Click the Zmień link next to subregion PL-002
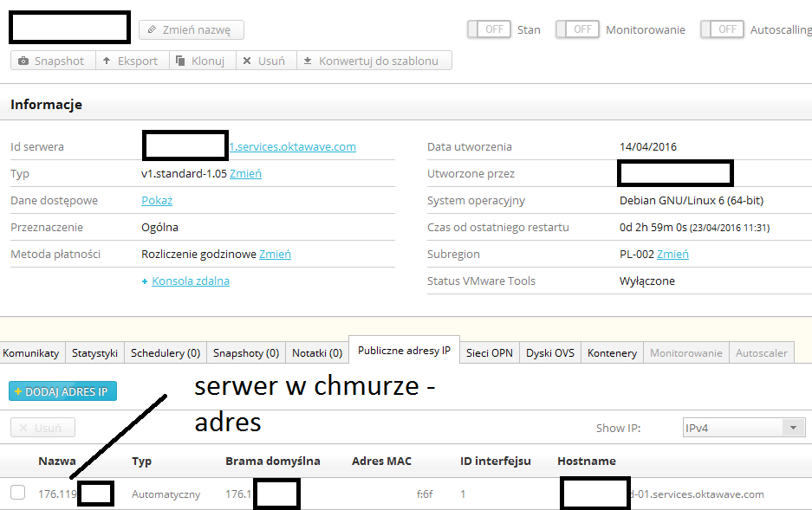This screenshot has width=812, height=510. [672, 255]
